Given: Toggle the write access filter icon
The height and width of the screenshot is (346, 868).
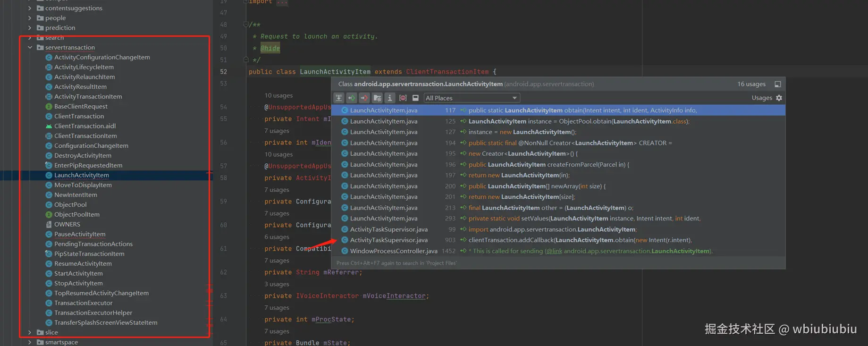Looking at the screenshot, I should tap(364, 98).
